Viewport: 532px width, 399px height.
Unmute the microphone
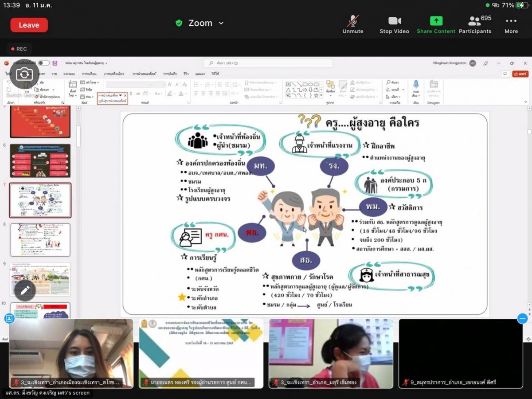(x=353, y=25)
